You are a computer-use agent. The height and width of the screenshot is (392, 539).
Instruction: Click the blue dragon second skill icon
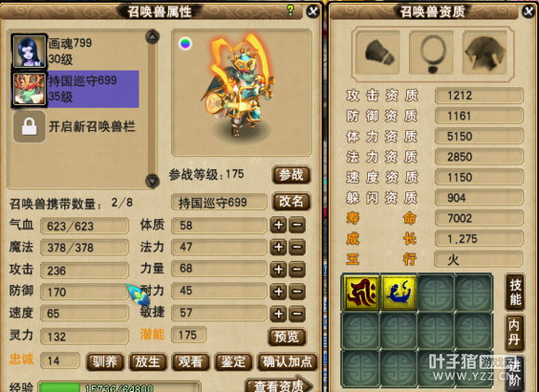coord(399,293)
